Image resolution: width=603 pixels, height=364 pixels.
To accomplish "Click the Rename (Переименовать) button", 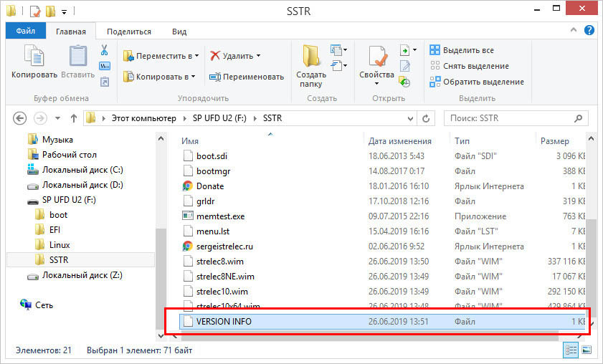I will [247, 77].
